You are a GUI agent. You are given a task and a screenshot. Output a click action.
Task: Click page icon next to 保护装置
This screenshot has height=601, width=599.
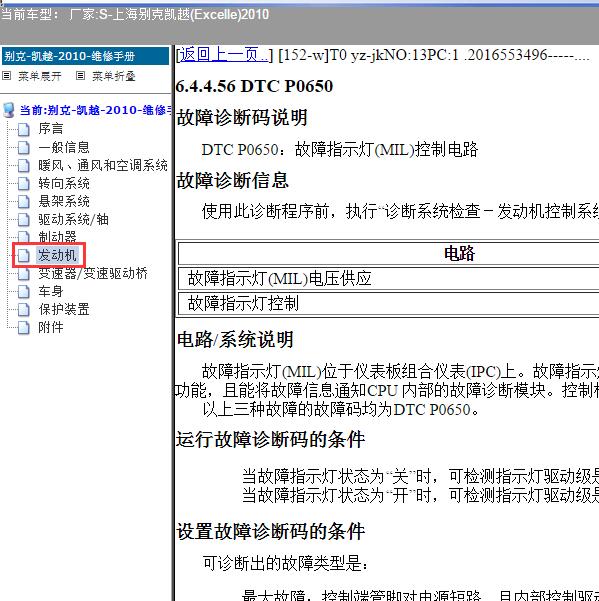[24, 310]
